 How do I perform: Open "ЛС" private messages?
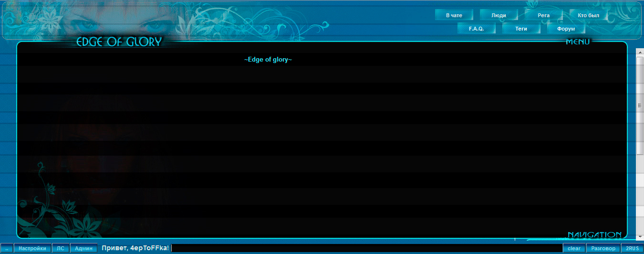point(61,248)
